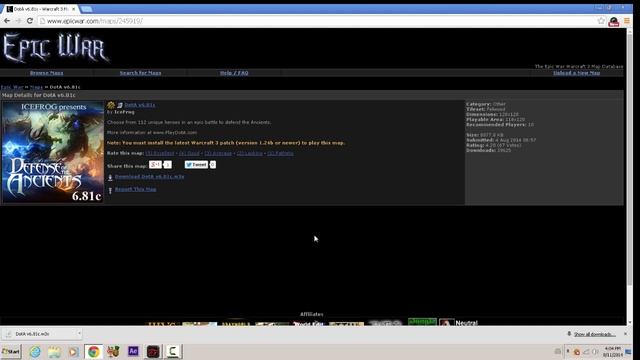Click the Report This Map link
The image size is (640, 360).
point(136,189)
